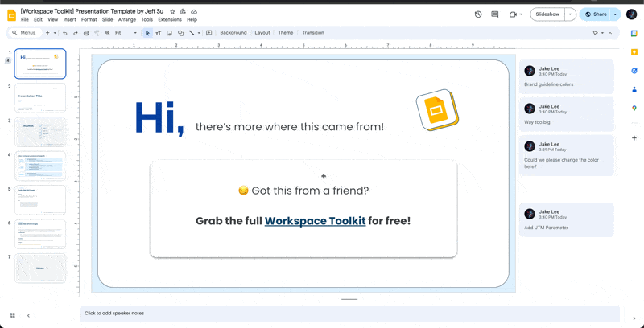This screenshot has height=328, width=644.
Task: Select the Text box tool
Action: [x=159, y=33]
